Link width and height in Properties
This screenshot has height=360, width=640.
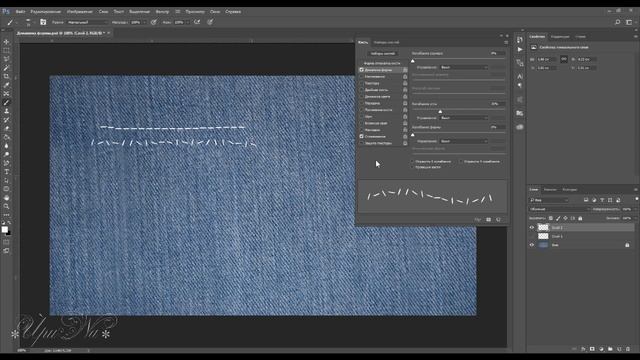point(564,60)
